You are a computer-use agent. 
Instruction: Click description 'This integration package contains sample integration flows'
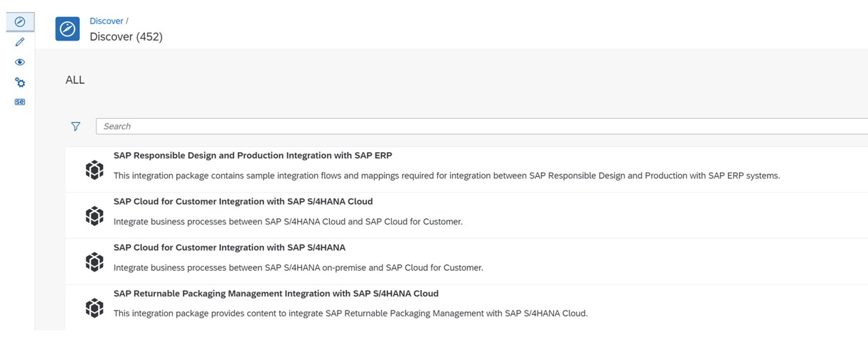tap(446, 176)
